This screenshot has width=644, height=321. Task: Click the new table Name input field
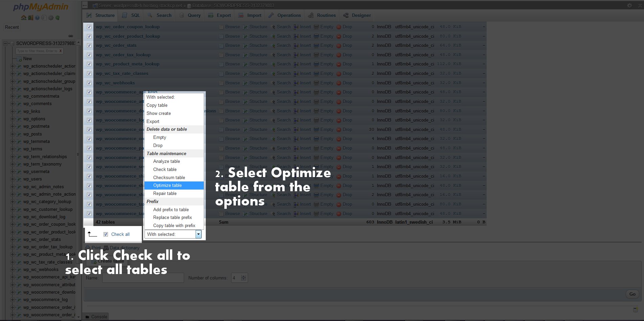[x=143, y=278]
